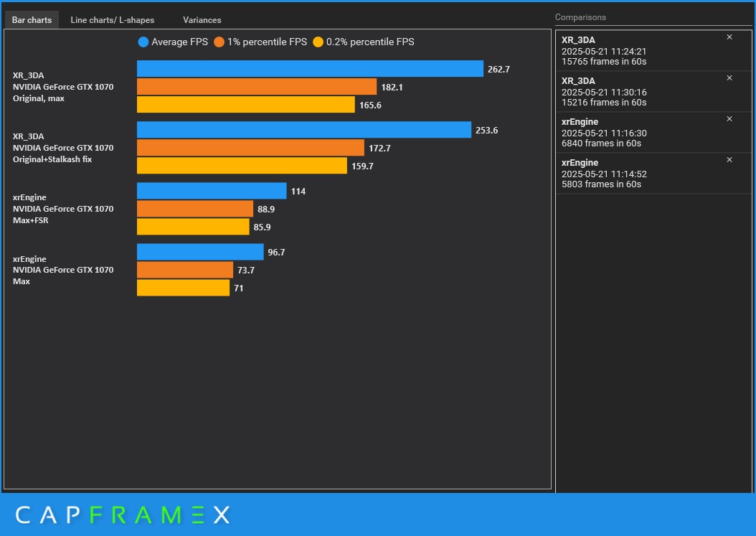The width and height of the screenshot is (756, 536).
Task: Click the '2025-05-21 11:30:16' timestamp
Action: click(x=604, y=92)
